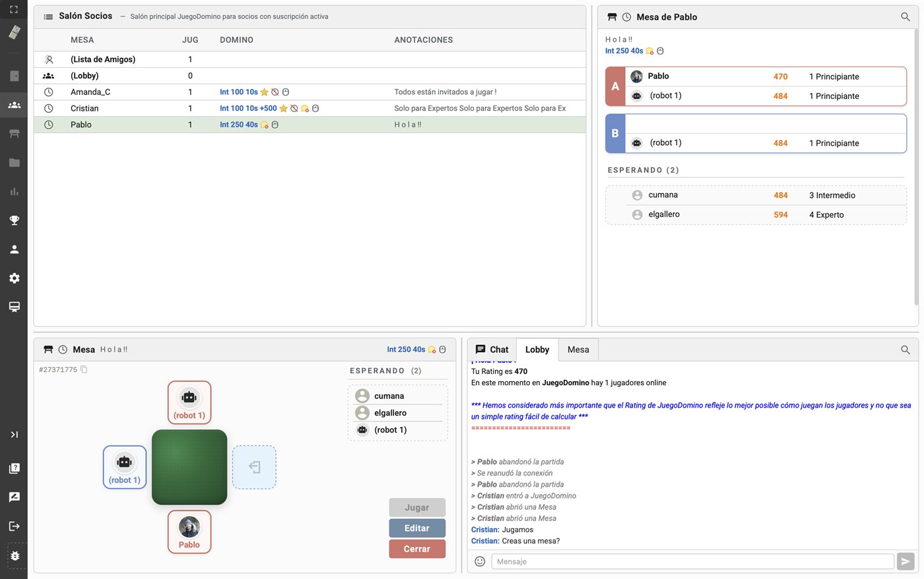Open the trophy rankings icon

point(14,220)
